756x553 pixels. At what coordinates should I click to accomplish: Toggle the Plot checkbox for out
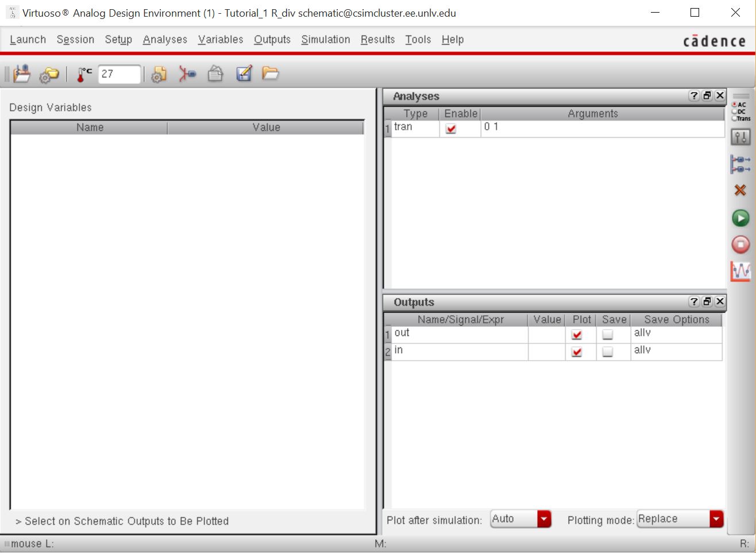point(577,335)
